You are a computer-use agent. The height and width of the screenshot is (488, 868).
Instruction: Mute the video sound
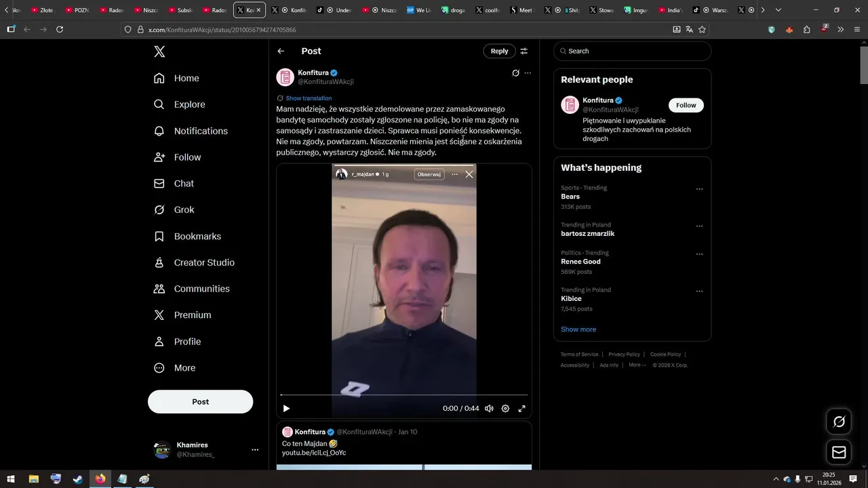click(489, 409)
